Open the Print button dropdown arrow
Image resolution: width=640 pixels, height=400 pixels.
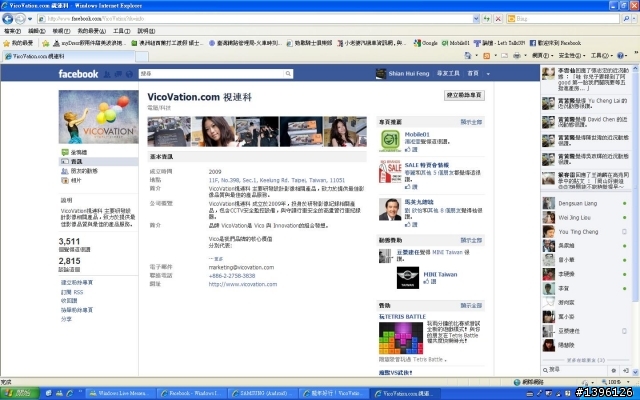click(525, 56)
